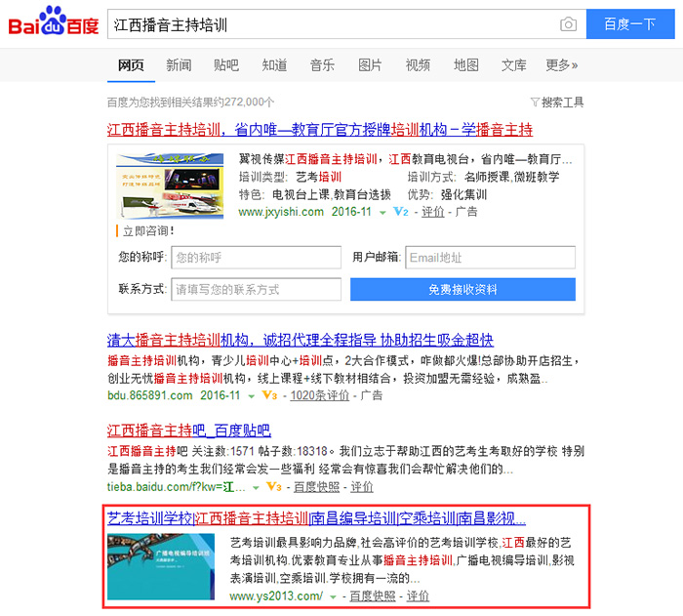Viewport: 683px width, 616px height.
Task: Switch to the 新闻 tab
Action: tap(179, 65)
